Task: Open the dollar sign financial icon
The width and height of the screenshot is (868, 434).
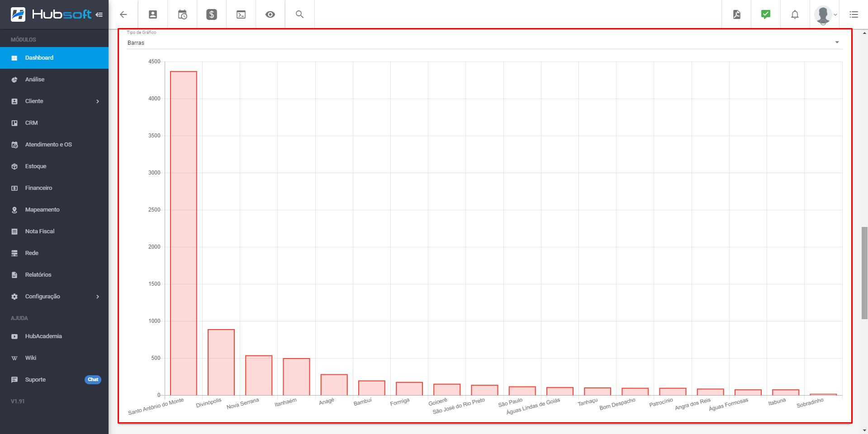Action: point(212,14)
